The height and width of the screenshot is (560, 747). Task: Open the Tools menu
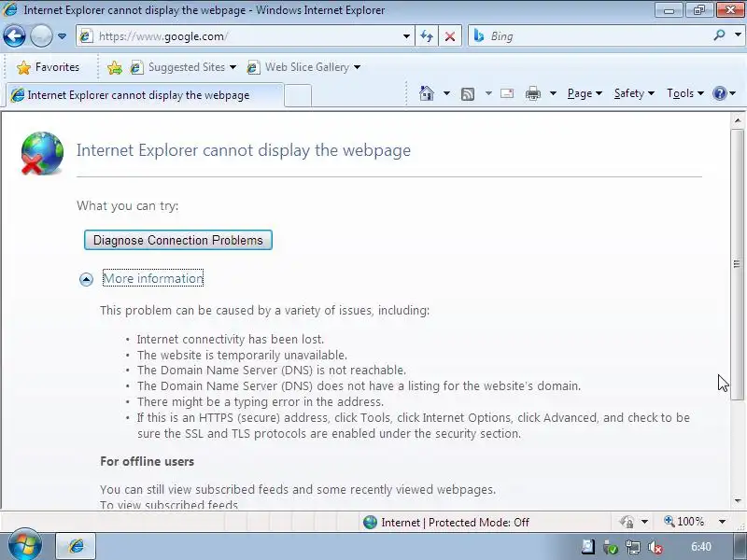click(685, 93)
